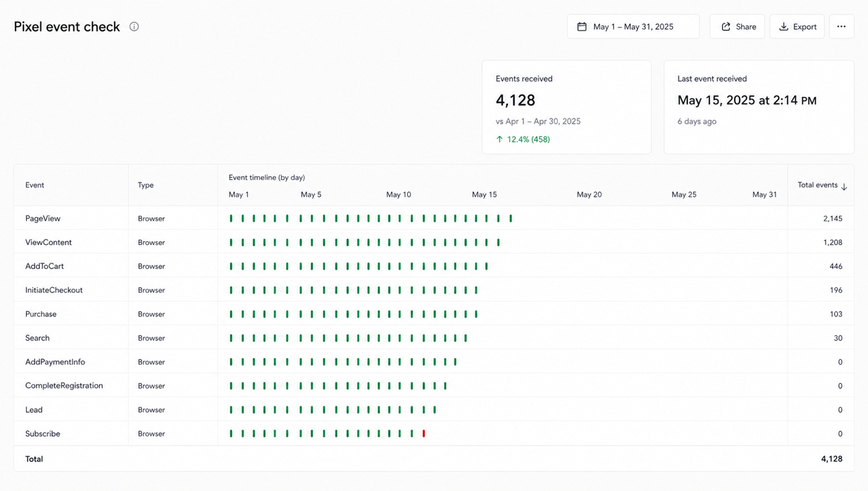Viewport: 868px width, 491px height.
Task: Click the Export download icon
Action: click(784, 27)
